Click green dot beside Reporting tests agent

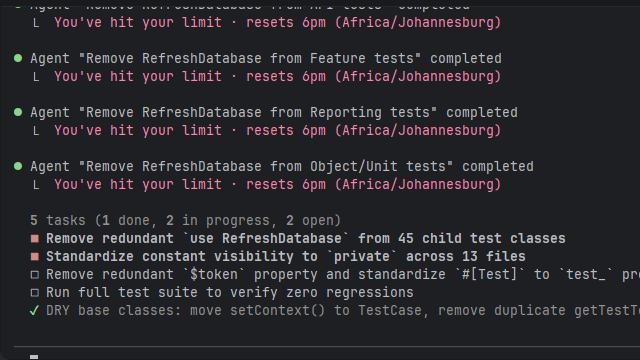click(18, 112)
